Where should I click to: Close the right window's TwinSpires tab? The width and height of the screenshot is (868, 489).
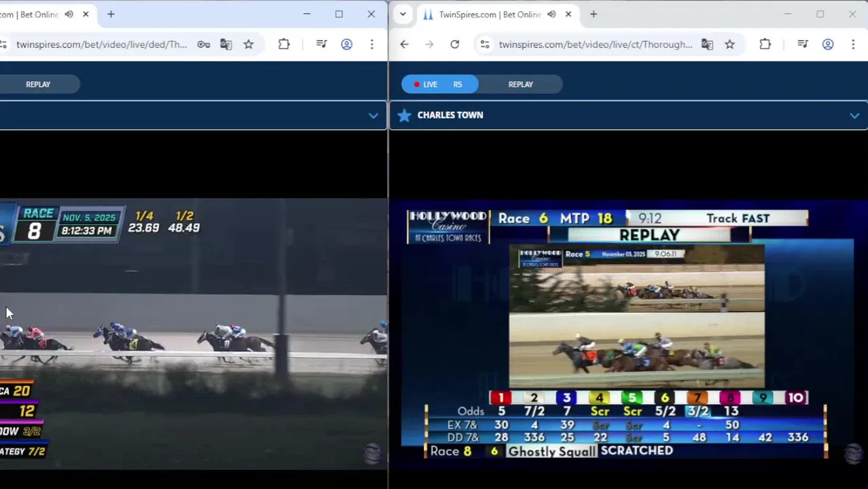coord(568,14)
